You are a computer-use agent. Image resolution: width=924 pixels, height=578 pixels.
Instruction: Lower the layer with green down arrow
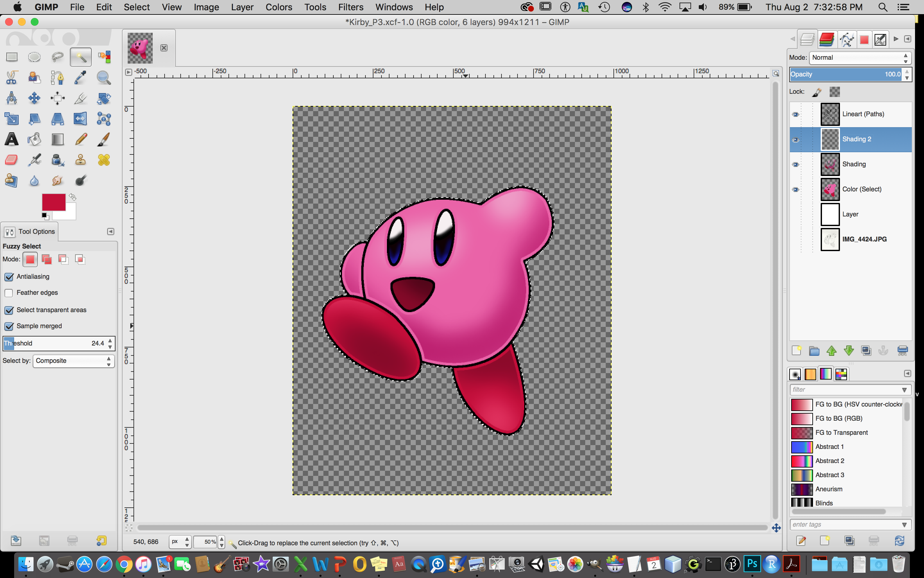(848, 351)
